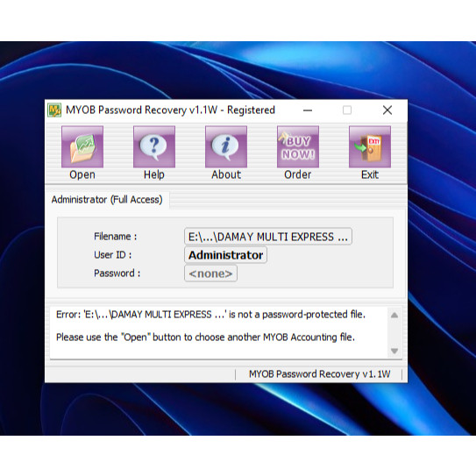Click the Password <none> field
This screenshot has height=476, width=476.
coord(210,274)
